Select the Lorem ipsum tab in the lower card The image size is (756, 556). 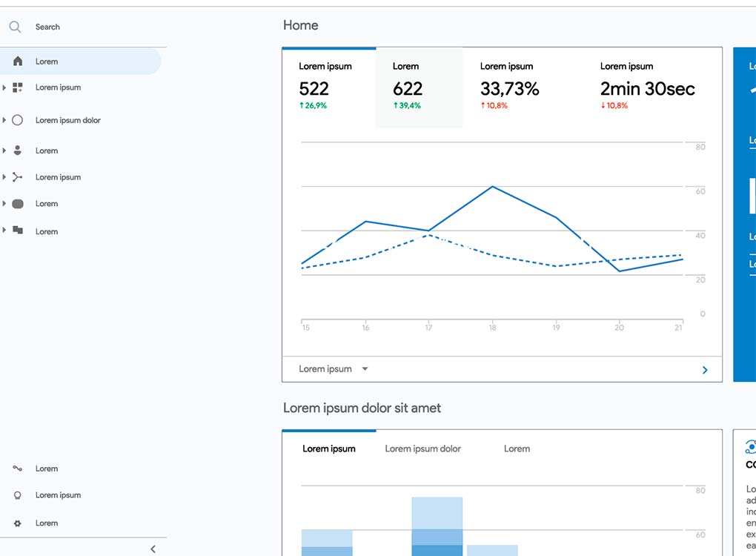[x=329, y=449]
